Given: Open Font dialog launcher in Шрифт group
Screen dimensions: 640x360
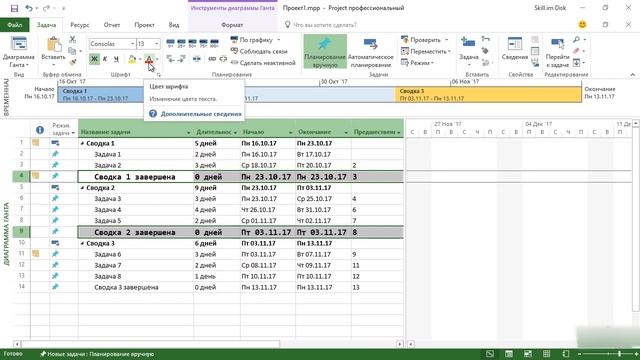Looking at the screenshot, I should point(158,75).
